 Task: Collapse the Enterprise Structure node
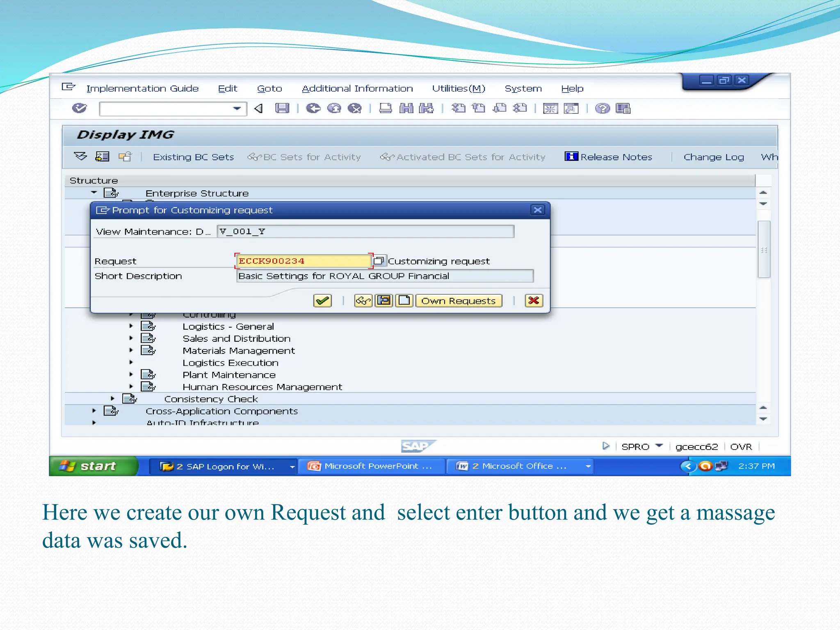(x=94, y=192)
